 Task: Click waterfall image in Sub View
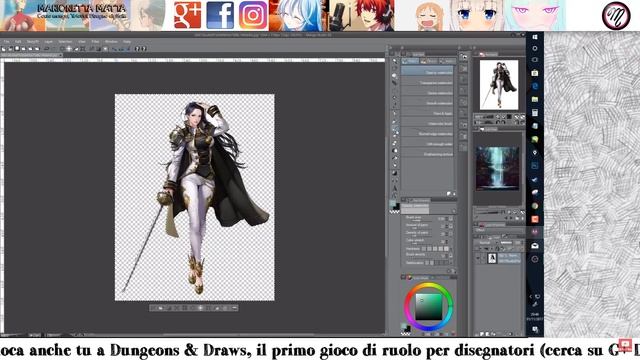click(x=498, y=168)
